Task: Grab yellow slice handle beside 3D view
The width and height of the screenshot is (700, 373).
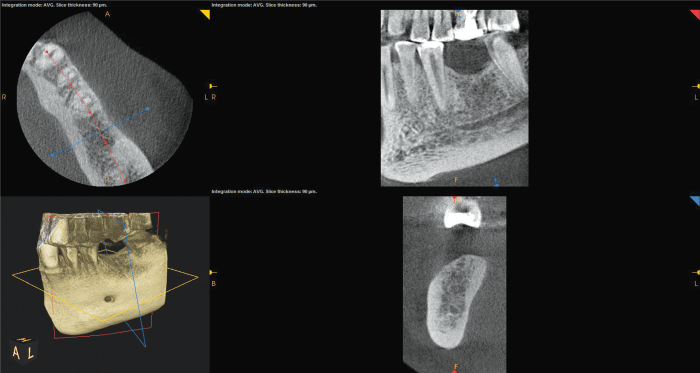Action: click(x=213, y=272)
